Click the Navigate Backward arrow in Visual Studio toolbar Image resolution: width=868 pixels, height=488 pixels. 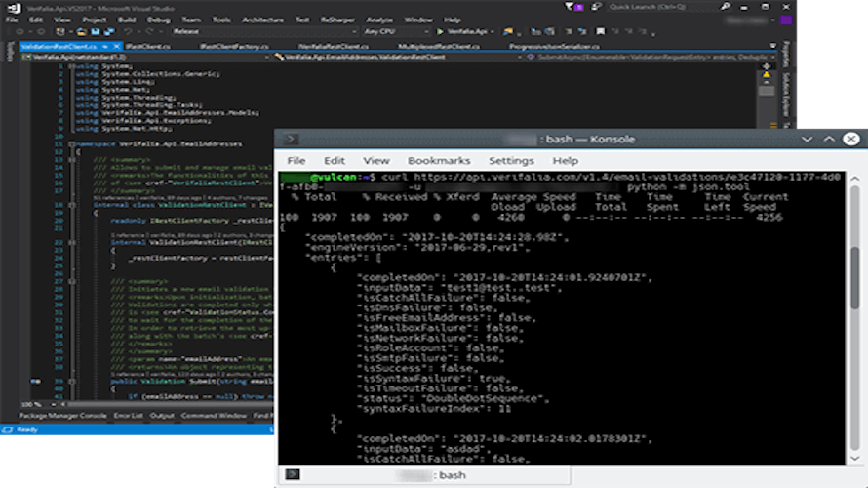pyautogui.click(x=20, y=31)
